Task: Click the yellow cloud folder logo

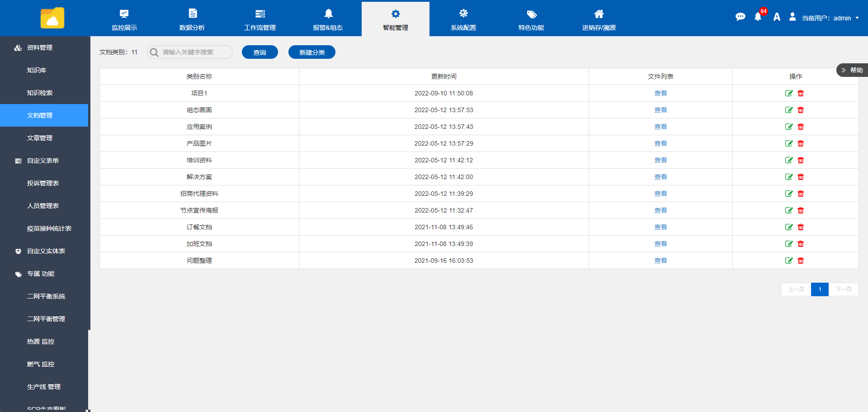Action: (52, 18)
